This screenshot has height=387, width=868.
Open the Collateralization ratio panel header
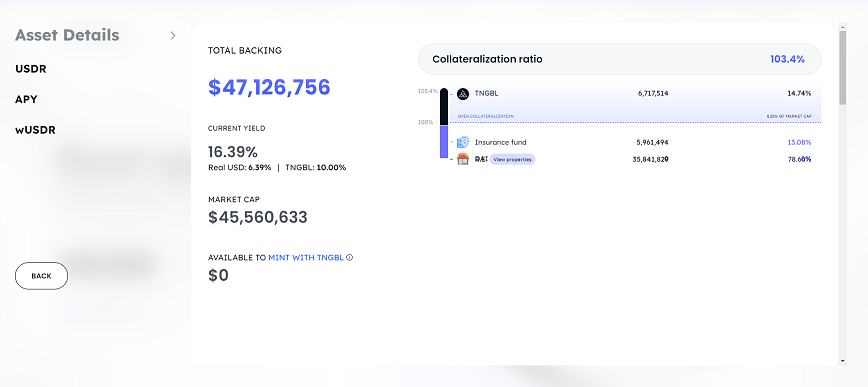coord(619,59)
